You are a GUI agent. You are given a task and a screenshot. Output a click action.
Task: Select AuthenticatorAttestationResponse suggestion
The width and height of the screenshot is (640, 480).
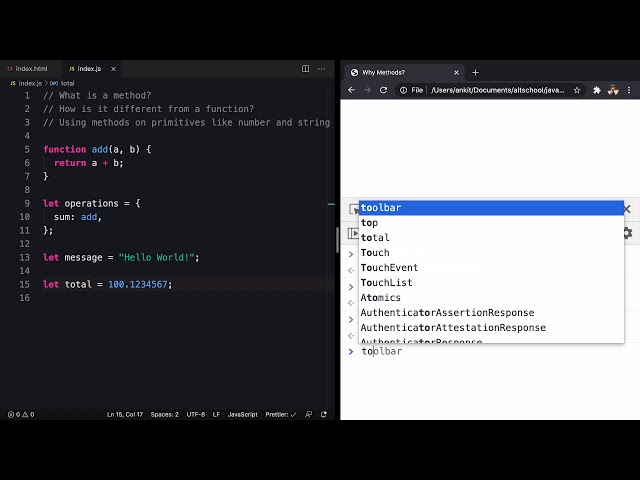click(491, 328)
